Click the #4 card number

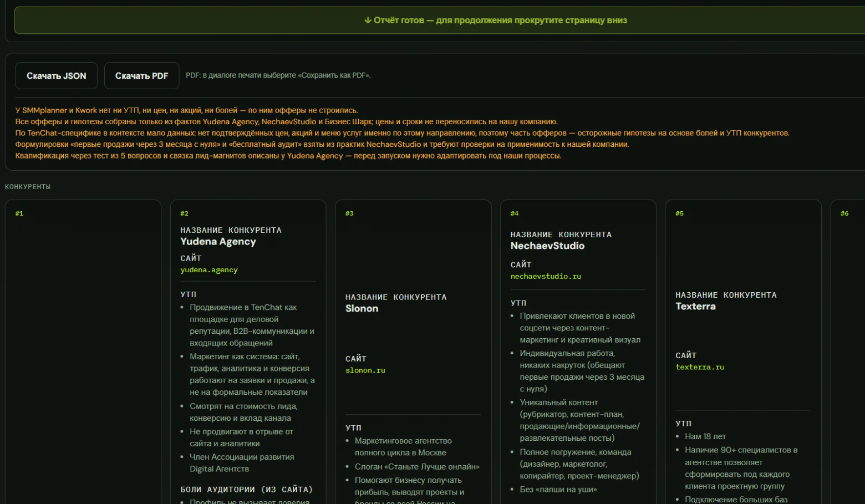pos(515,213)
